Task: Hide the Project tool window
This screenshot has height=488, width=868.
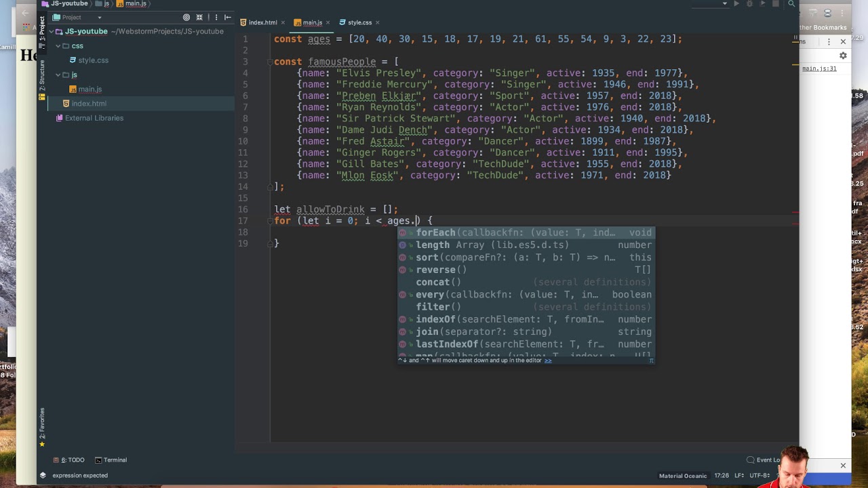Action: 228,17
